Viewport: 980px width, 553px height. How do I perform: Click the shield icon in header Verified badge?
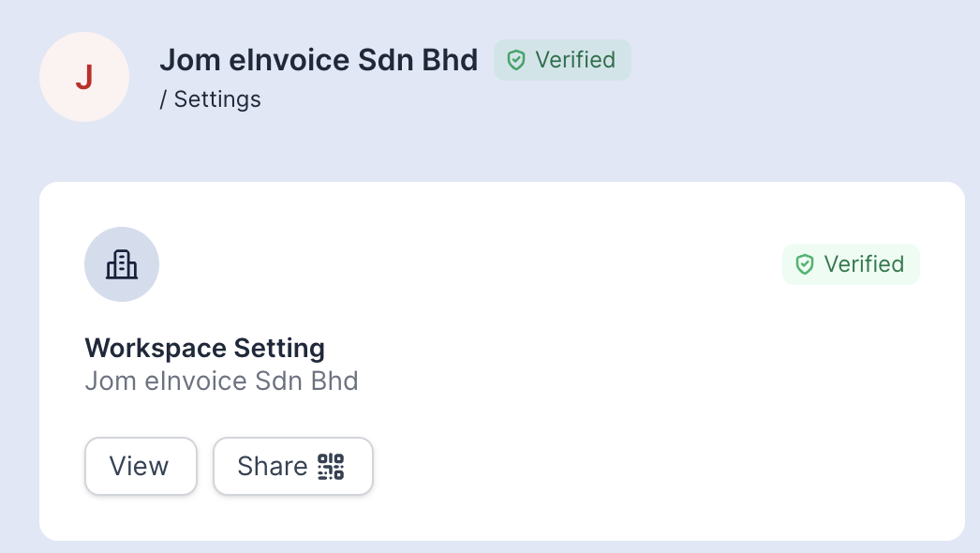(516, 60)
